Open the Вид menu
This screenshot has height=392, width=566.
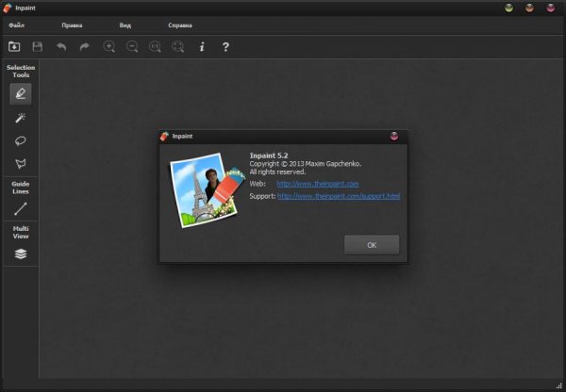(125, 25)
